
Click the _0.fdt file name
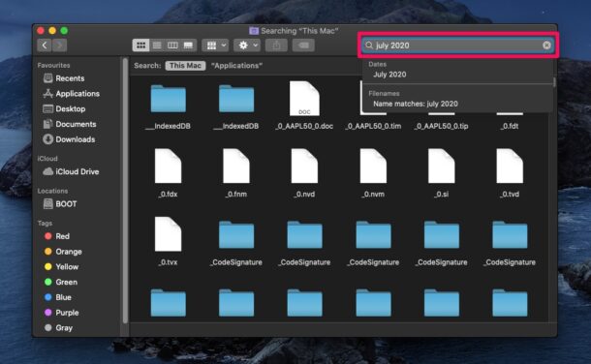click(x=510, y=126)
